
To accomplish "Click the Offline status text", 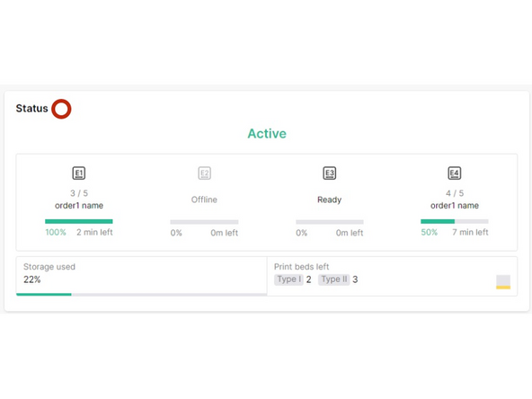I will 204,199.
